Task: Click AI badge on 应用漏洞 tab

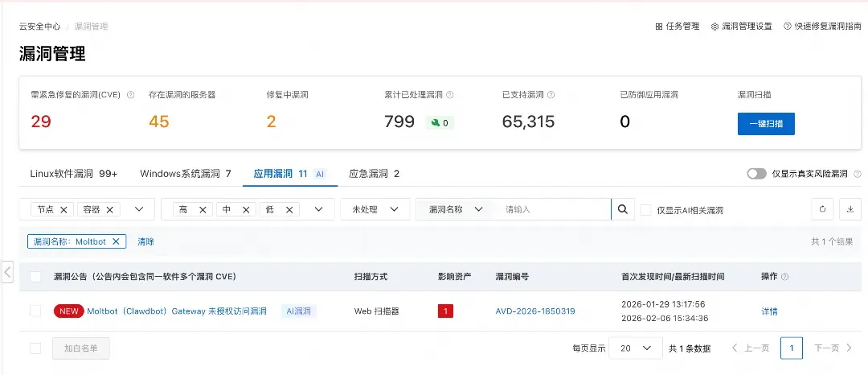Action: (x=320, y=174)
